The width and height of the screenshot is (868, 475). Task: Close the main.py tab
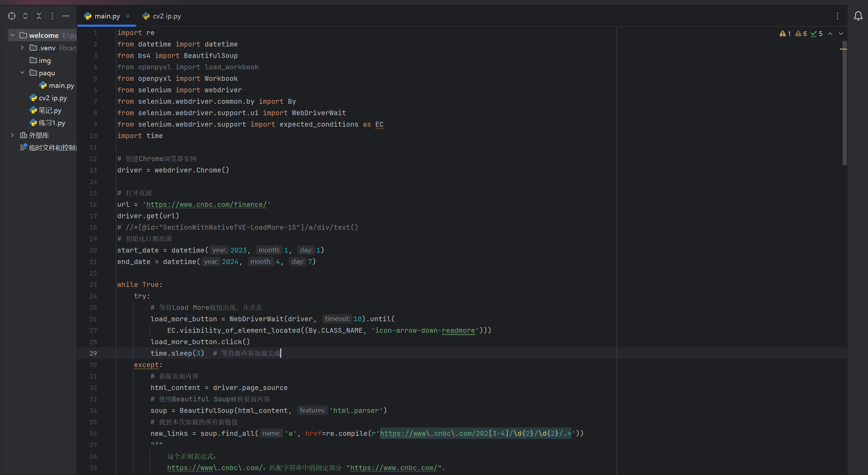pos(128,16)
